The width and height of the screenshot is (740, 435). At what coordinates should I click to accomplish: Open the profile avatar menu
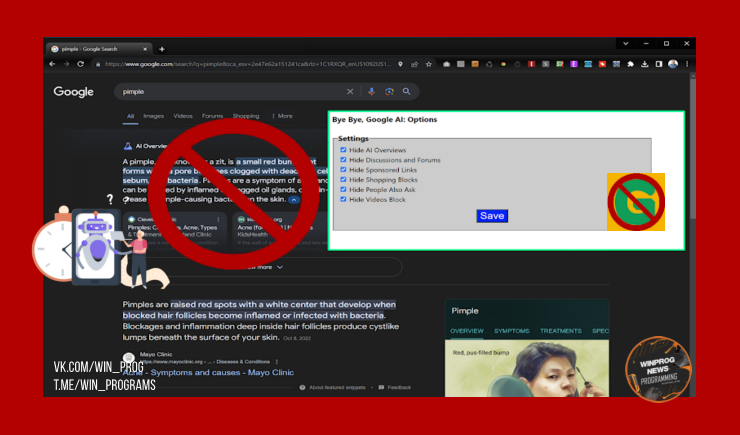[x=673, y=64]
